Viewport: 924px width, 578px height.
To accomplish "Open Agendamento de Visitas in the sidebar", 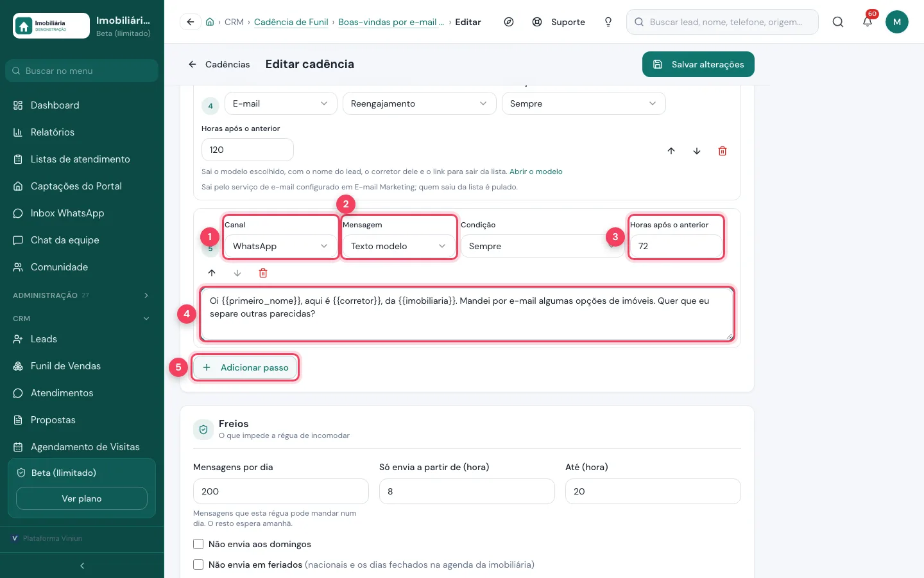I will pyautogui.click(x=82, y=447).
